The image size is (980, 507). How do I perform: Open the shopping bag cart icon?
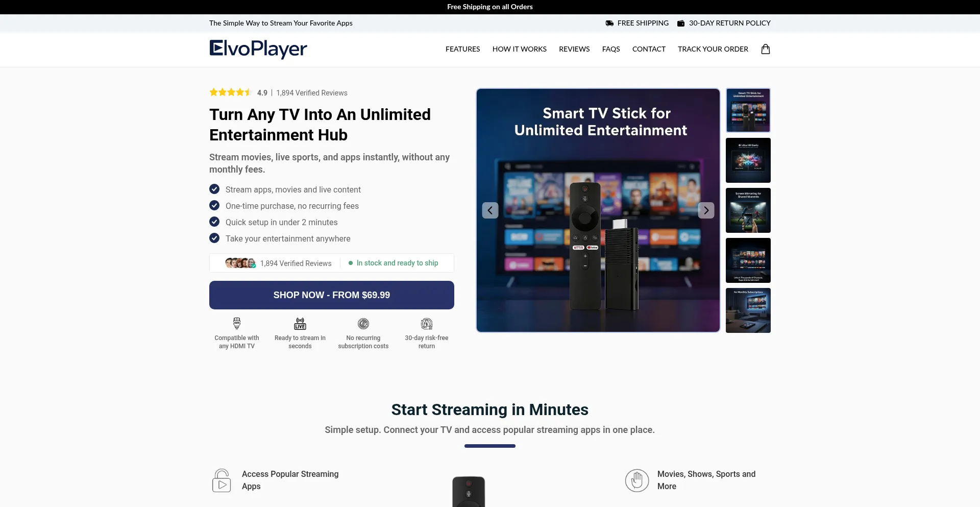[x=766, y=49]
